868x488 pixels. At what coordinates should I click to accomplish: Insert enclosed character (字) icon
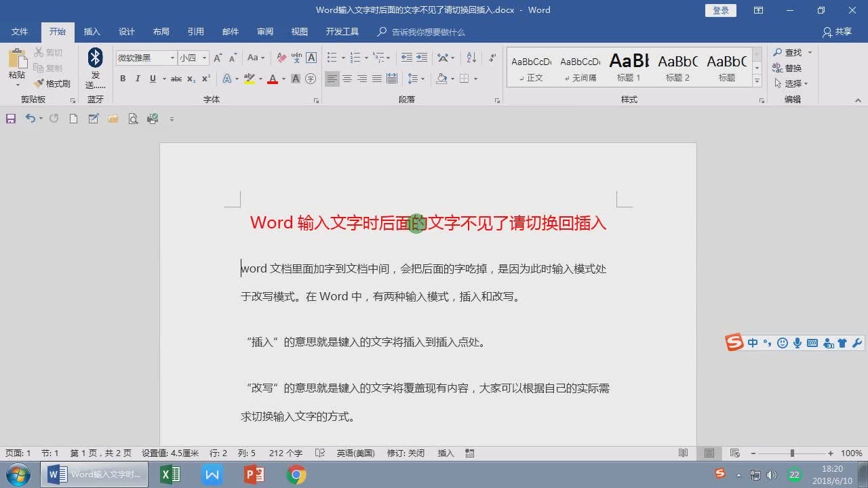[311, 79]
